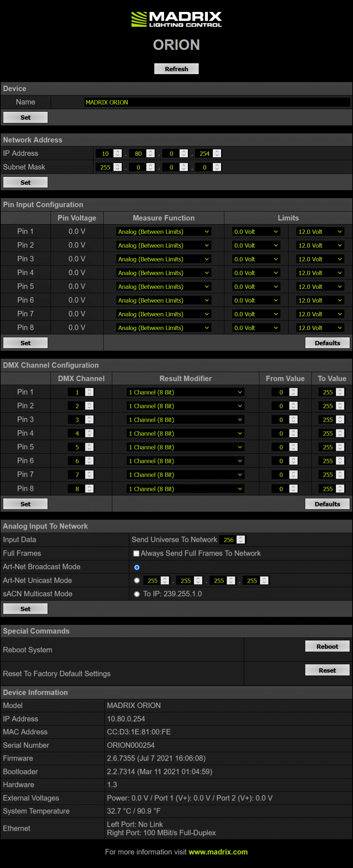Click Set in Pin Input Configuration

[x=25, y=343]
